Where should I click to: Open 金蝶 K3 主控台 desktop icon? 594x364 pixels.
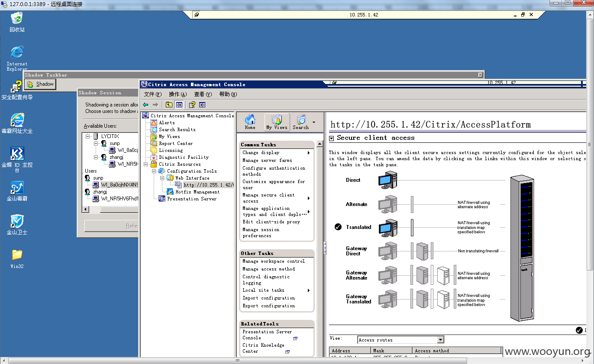17,160
